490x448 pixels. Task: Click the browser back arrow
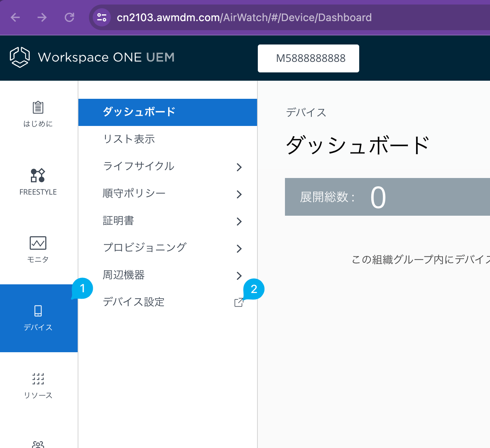(15, 17)
